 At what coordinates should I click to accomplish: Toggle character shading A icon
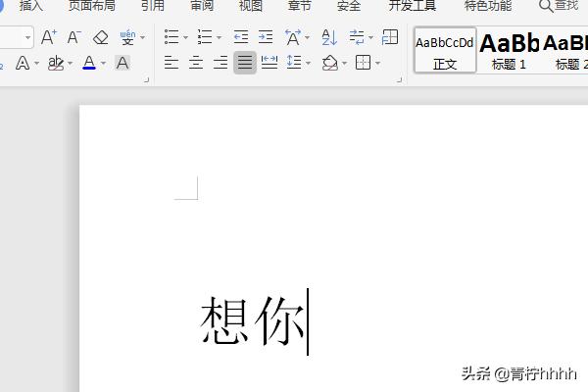(122, 63)
